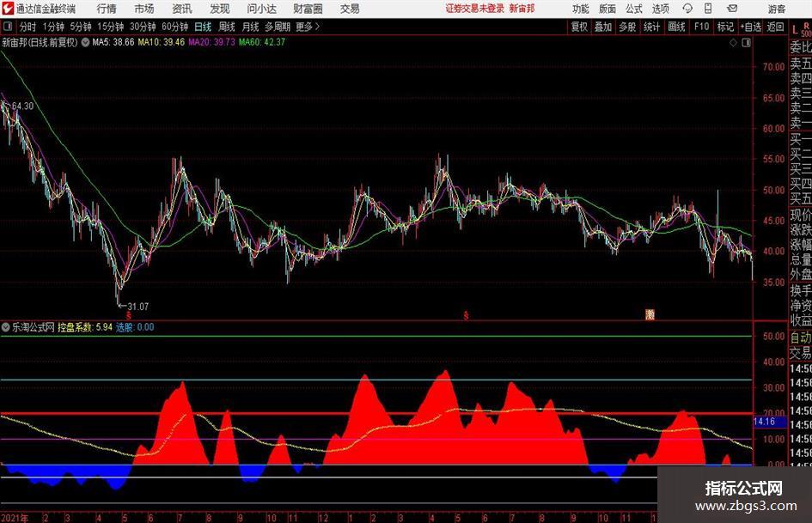Click the yellow 激 event marker on chart
This screenshot has width=812, height=523.
coord(650,314)
